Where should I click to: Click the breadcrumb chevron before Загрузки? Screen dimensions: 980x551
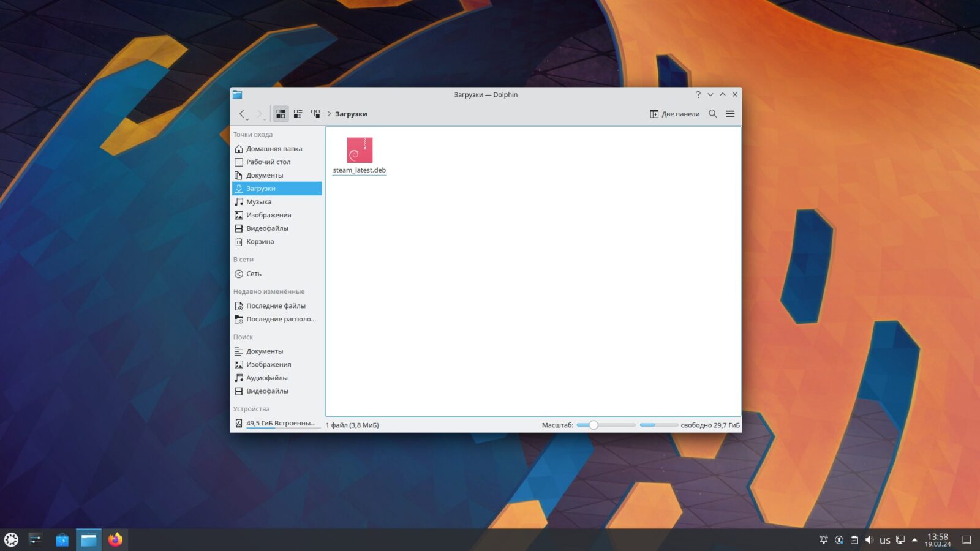coord(330,114)
